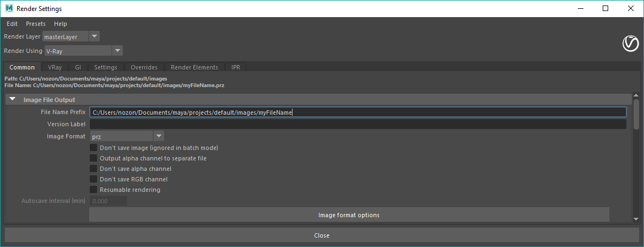Click the Maya app icon in title bar
Screen dimensions: 644x247
click(x=9, y=9)
